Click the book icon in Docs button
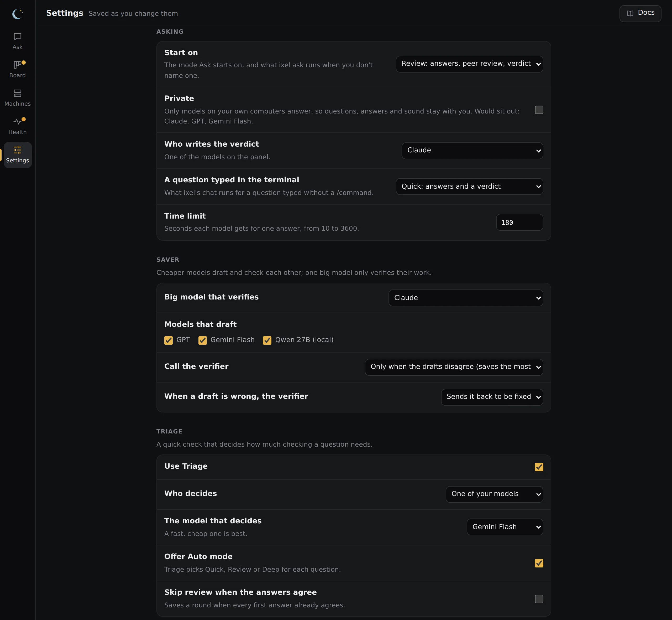 (x=630, y=13)
